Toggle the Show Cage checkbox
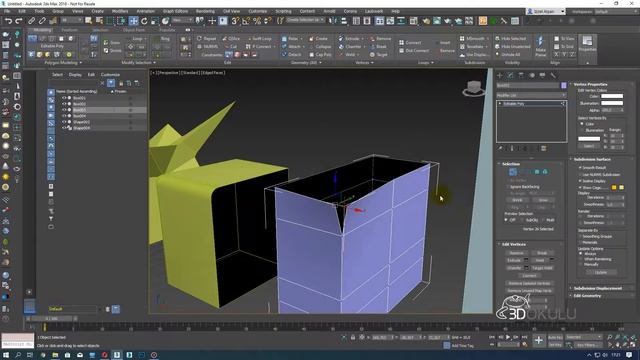The height and width of the screenshot is (360, 640). point(580,187)
